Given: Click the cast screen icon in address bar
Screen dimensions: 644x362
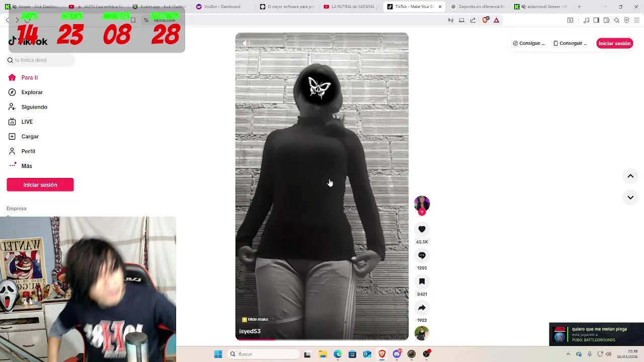Looking at the screenshot, I should click(x=461, y=20).
